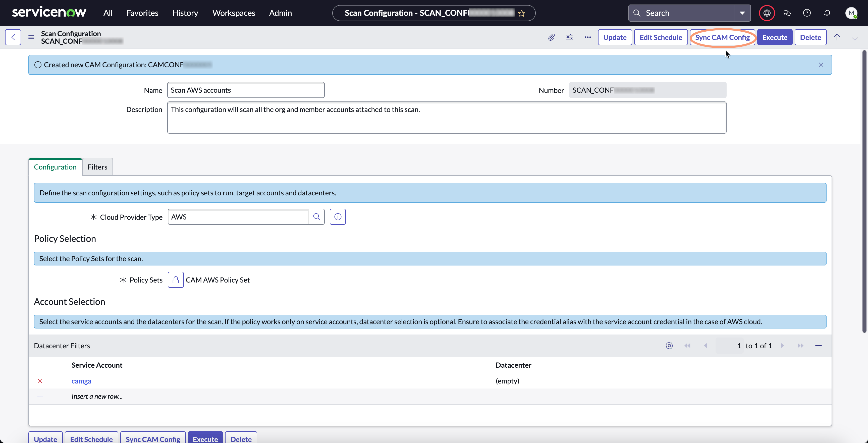The height and width of the screenshot is (443, 868).
Task: Click Insert a new row...
Action: (x=97, y=396)
